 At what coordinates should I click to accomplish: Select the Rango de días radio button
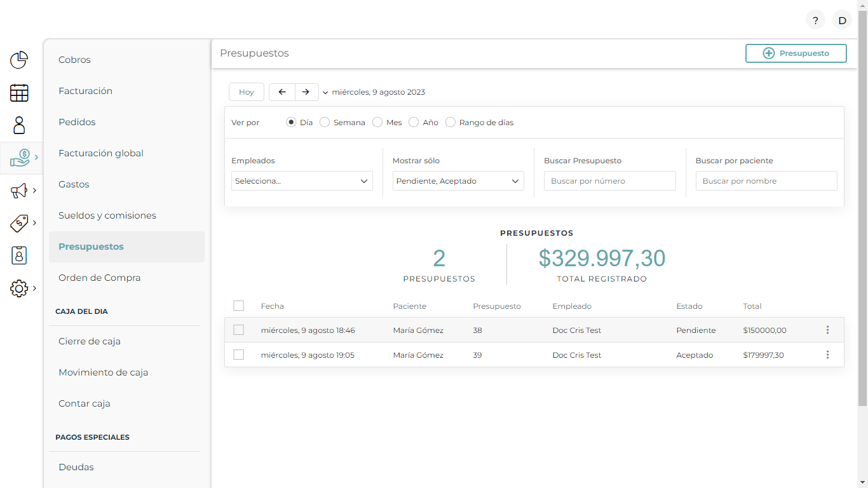pos(451,122)
